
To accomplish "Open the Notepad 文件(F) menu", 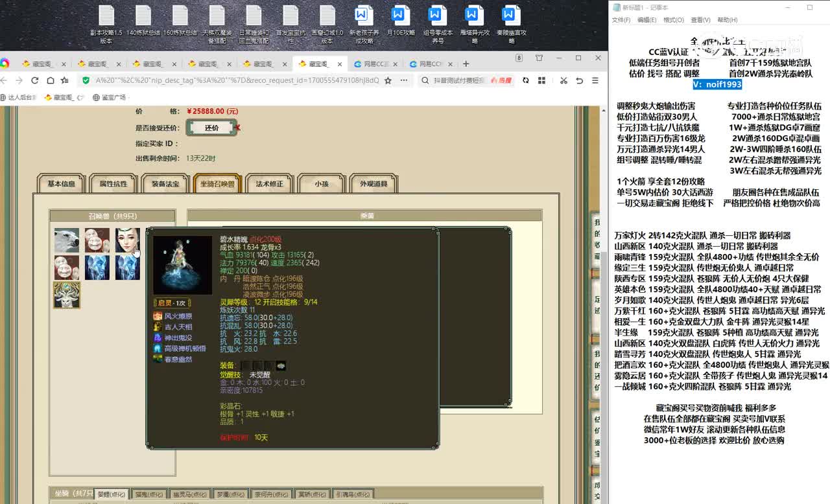I will (621, 20).
